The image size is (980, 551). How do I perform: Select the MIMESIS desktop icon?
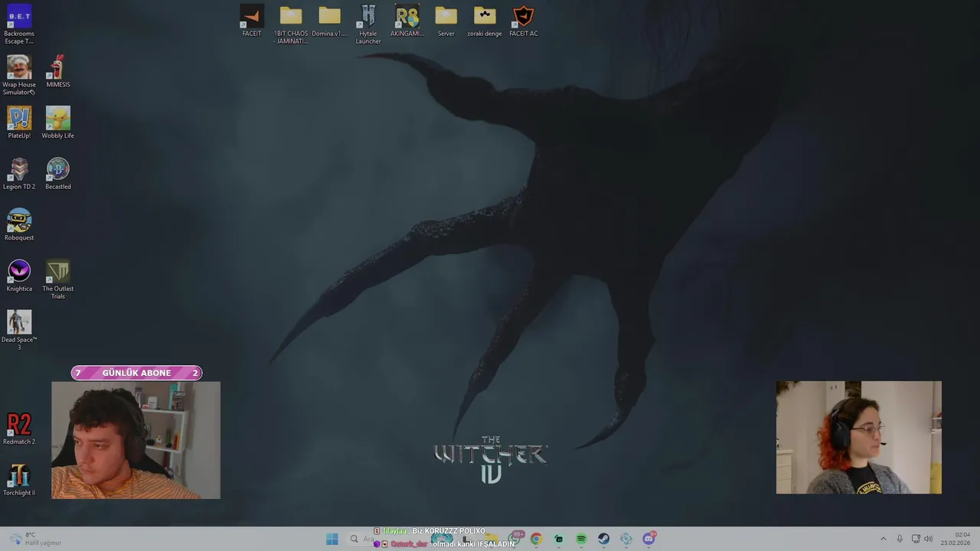pos(58,72)
